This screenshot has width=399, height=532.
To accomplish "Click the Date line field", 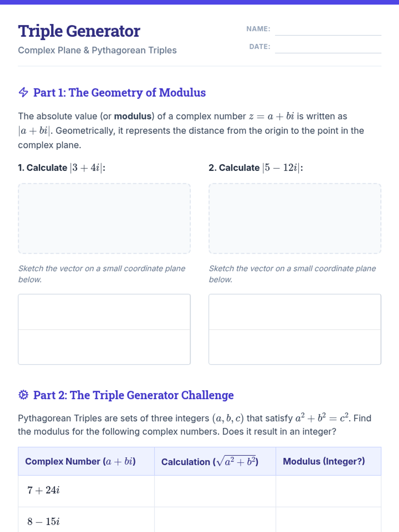I will tap(328, 47).
